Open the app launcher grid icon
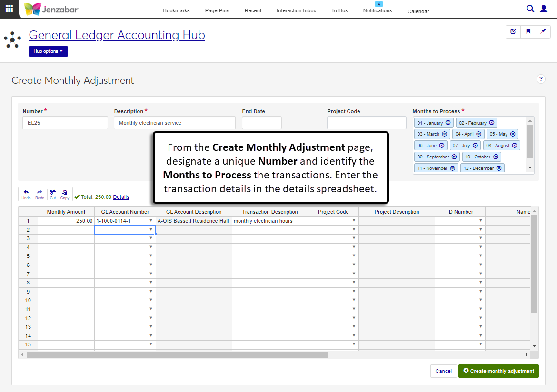This screenshot has height=392, width=557. click(x=9, y=9)
